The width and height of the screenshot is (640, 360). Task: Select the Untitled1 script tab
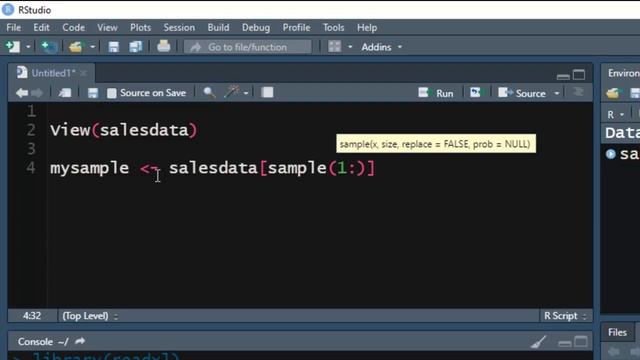(53, 73)
